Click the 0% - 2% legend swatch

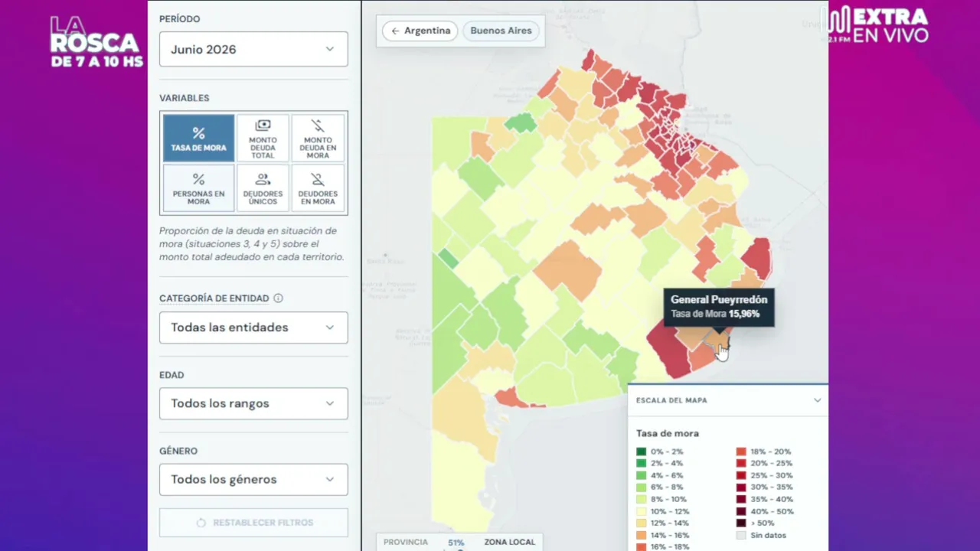(x=641, y=452)
